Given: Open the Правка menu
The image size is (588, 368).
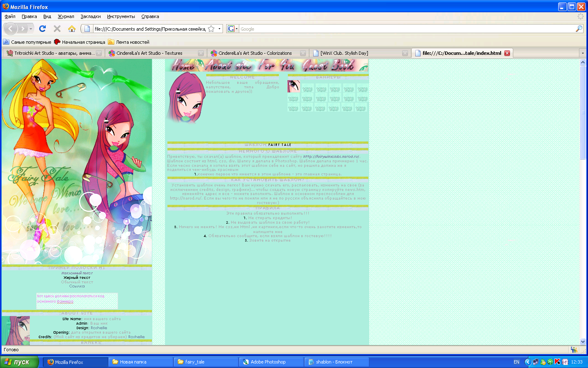Looking at the screenshot, I should tap(29, 16).
